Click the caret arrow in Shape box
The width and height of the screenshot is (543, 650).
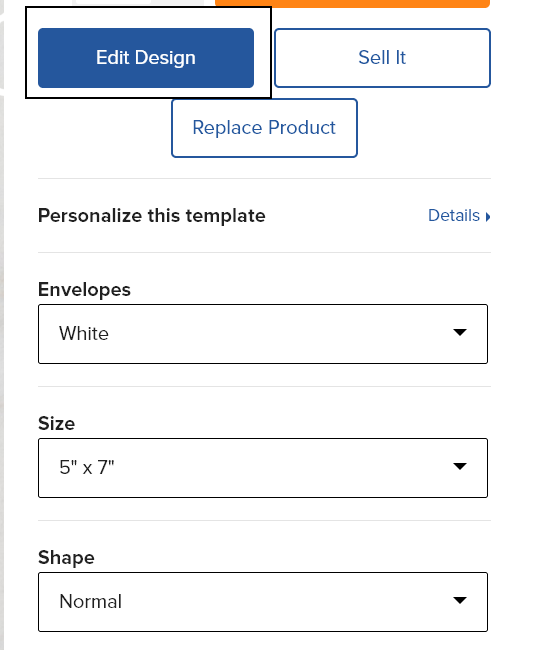point(460,600)
